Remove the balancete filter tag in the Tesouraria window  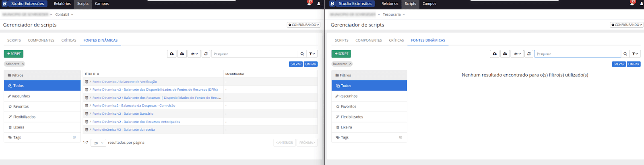pyautogui.click(x=351, y=64)
